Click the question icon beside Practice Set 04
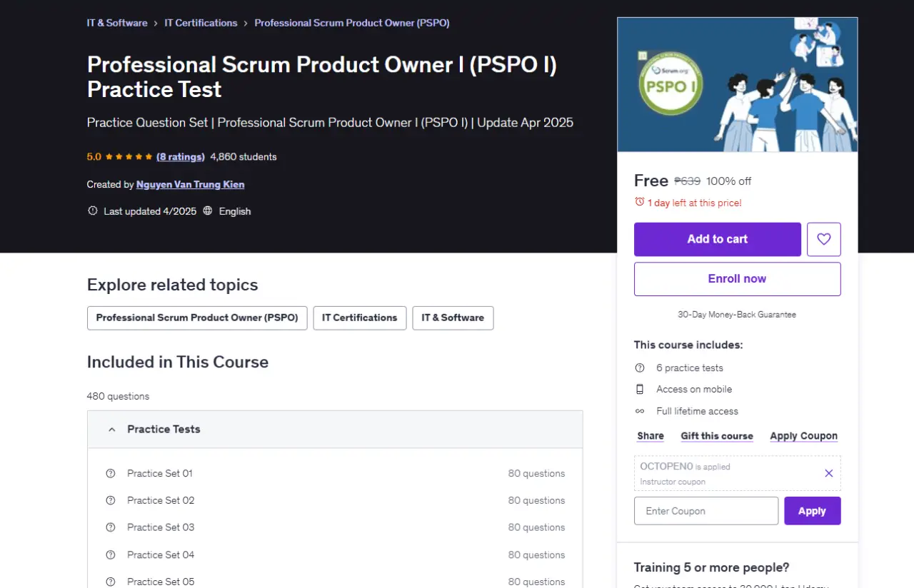 pyautogui.click(x=111, y=554)
